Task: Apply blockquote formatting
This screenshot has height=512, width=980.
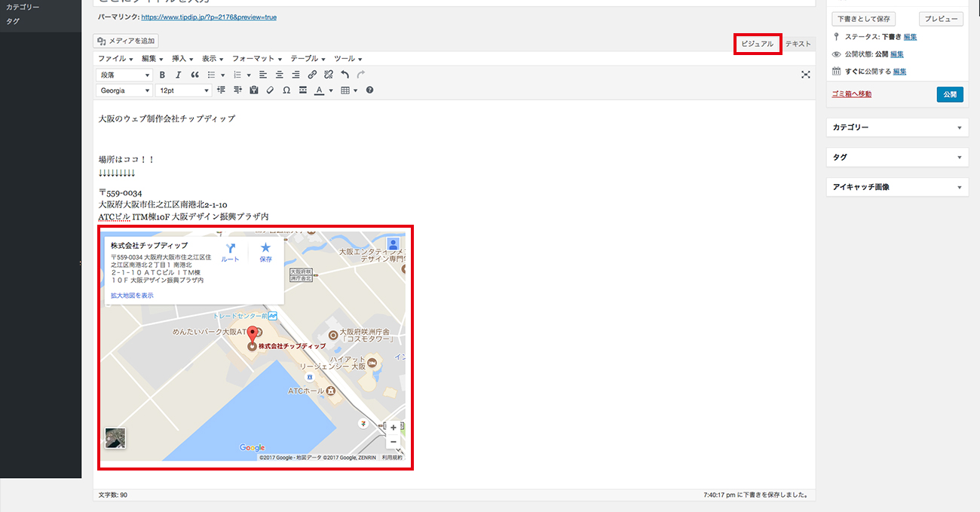Action: [194, 75]
